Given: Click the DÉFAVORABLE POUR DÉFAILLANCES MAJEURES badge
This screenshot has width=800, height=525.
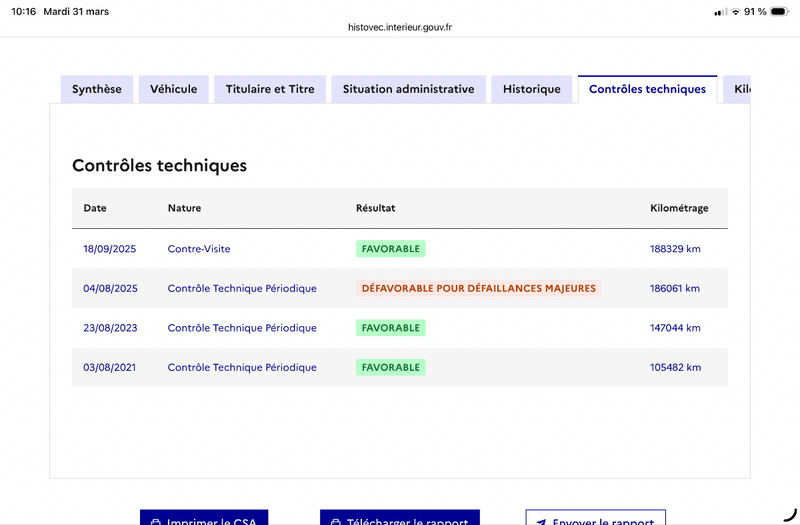Looking at the screenshot, I should point(479,288).
